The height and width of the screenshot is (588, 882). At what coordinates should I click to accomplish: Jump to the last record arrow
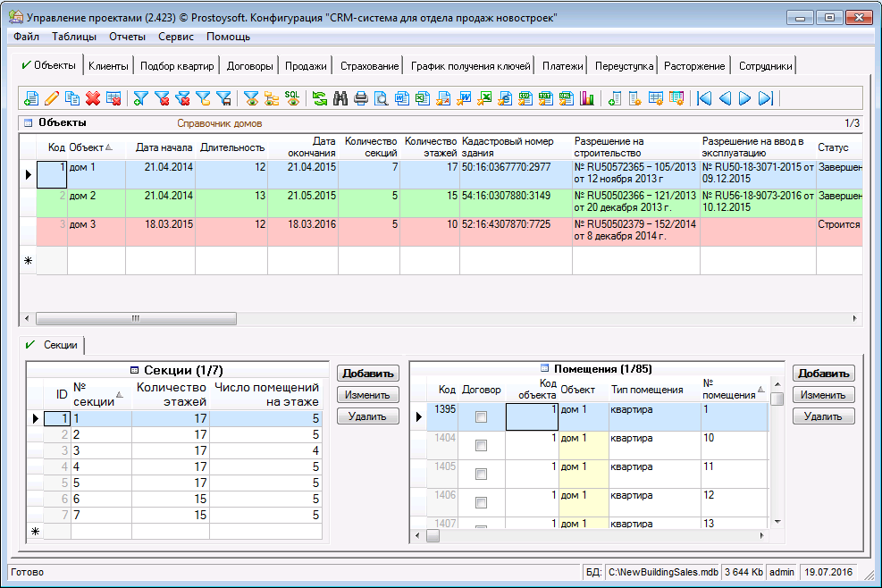(x=766, y=98)
